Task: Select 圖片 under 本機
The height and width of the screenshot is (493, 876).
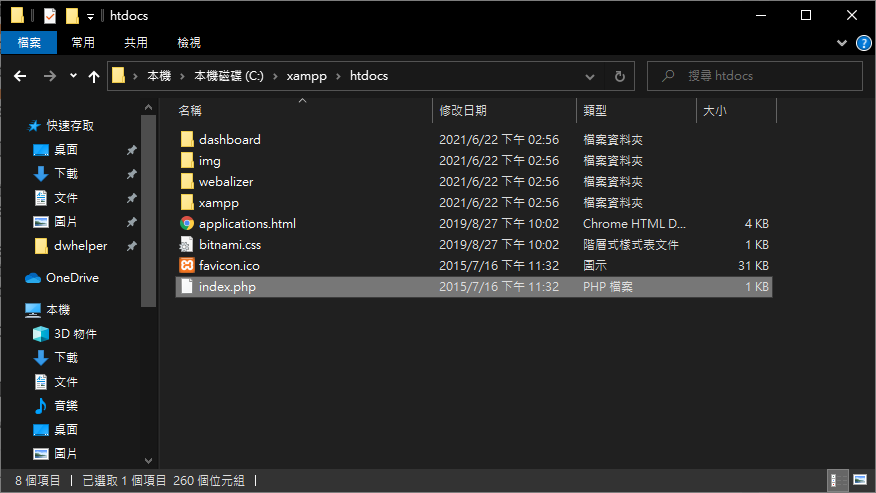Action: (x=66, y=454)
